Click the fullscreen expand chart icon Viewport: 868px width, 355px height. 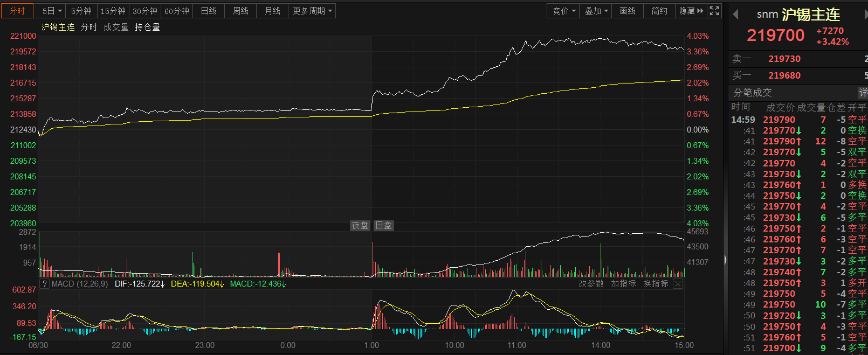click(x=714, y=11)
